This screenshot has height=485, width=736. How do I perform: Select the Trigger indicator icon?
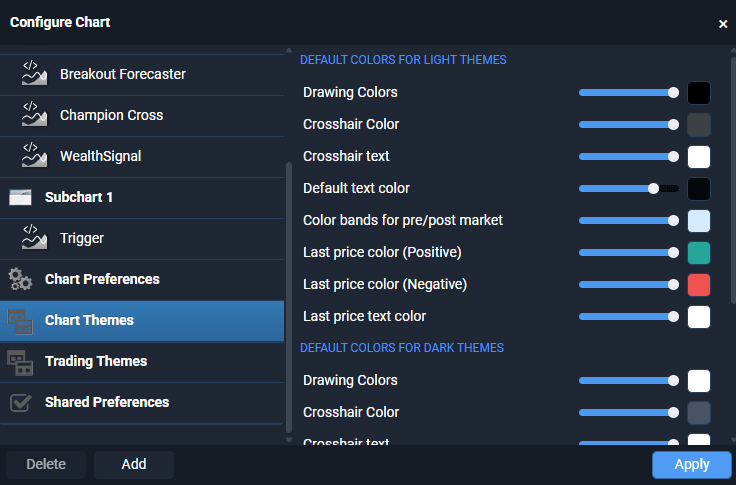(34, 238)
